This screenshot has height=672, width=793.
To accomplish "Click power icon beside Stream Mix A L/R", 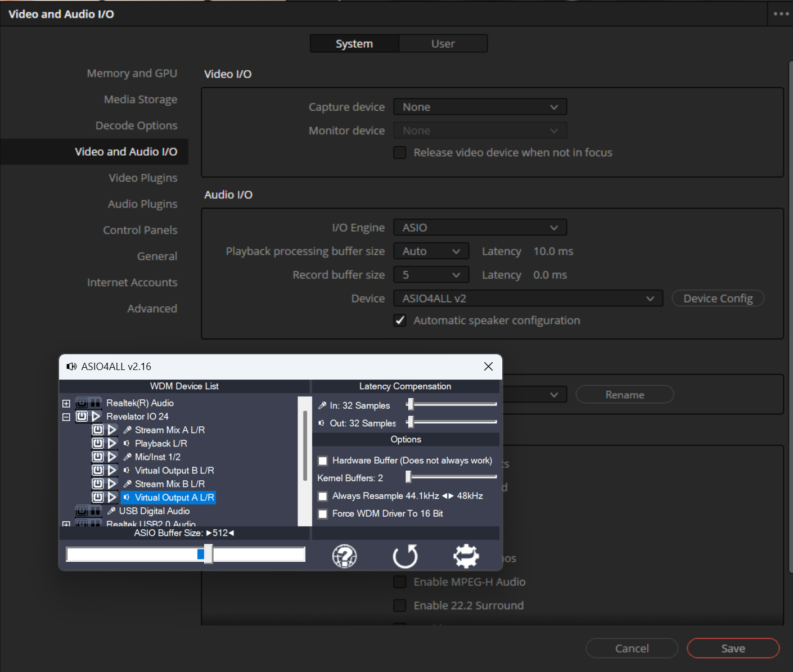I will (x=98, y=430).
